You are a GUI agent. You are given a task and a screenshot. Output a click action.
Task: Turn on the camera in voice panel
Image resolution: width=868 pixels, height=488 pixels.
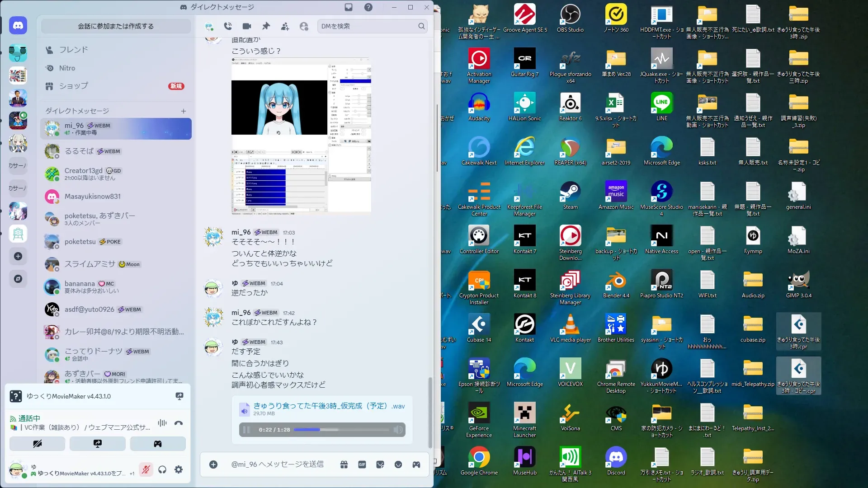pos(37,444)
